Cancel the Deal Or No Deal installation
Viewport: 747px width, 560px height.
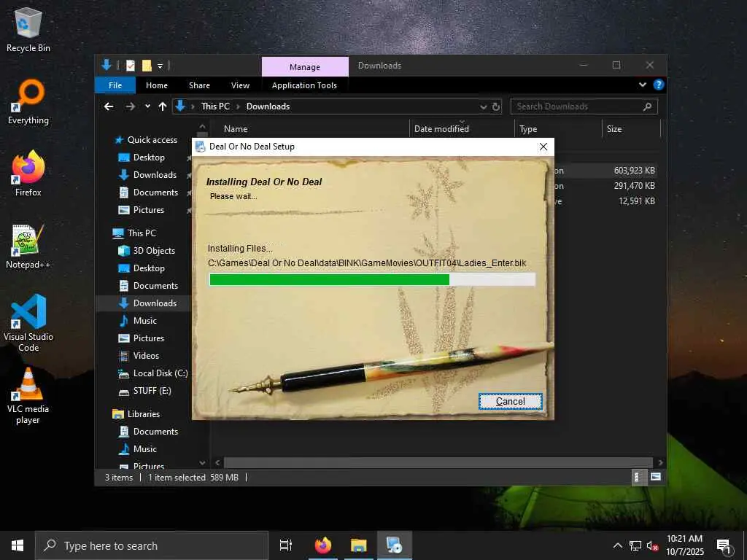510,402
